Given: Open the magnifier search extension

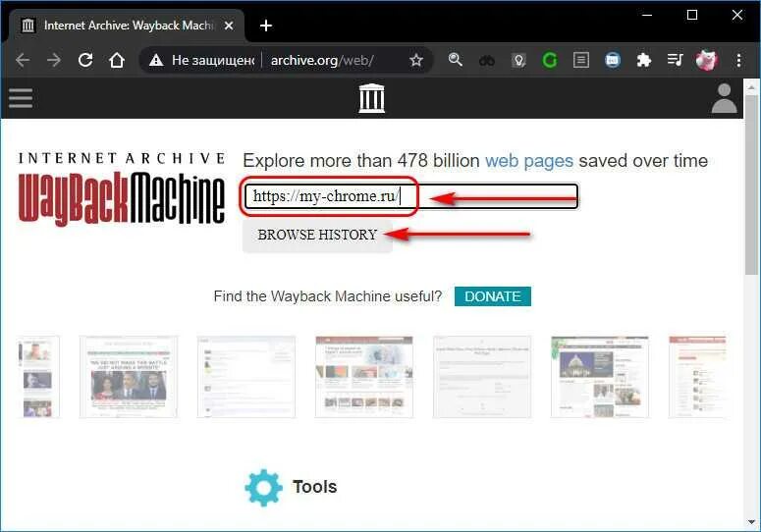Looking at the screenshot, I should tap(456, 60).
